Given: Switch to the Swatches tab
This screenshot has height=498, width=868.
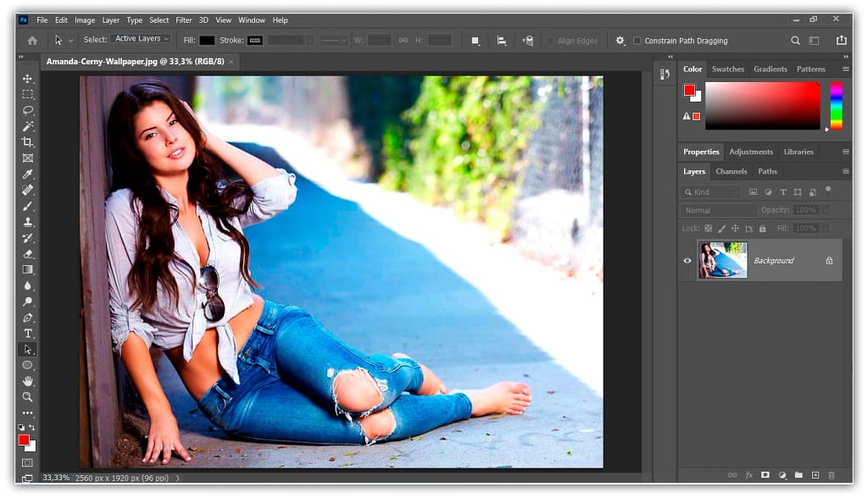Looking at the screenshot, I should pos(728,69).
